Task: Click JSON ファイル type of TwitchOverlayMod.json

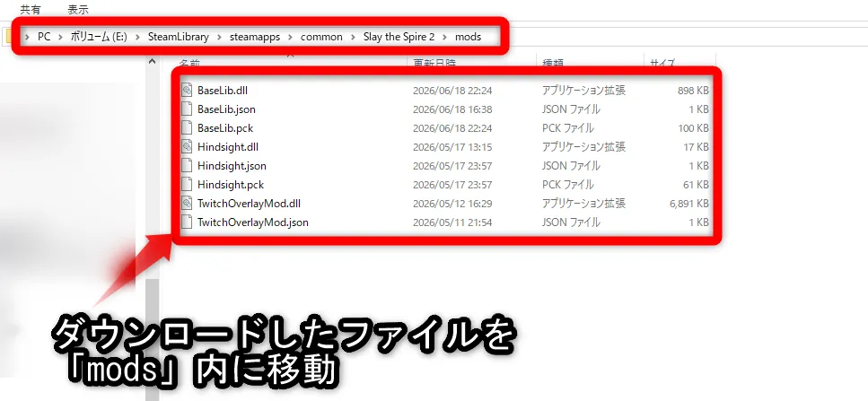Action: point(571,222)
